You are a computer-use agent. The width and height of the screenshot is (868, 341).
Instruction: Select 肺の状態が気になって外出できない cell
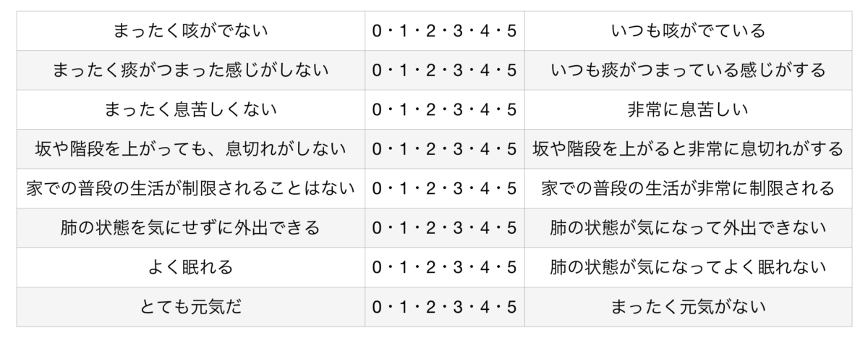point(688,228)
